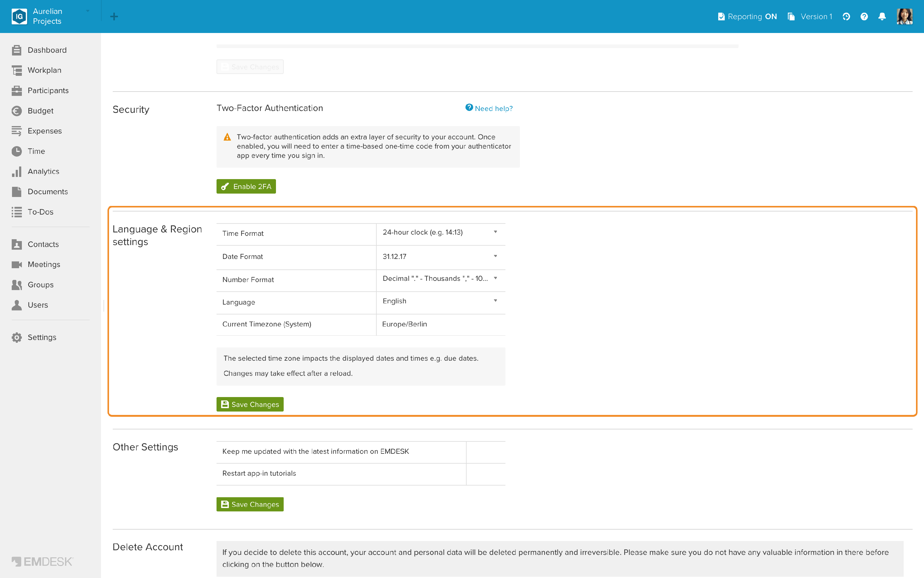The image size is (924, 578).
Task: Select Budget text in the sidebar menu
Action: pos(40,111)
